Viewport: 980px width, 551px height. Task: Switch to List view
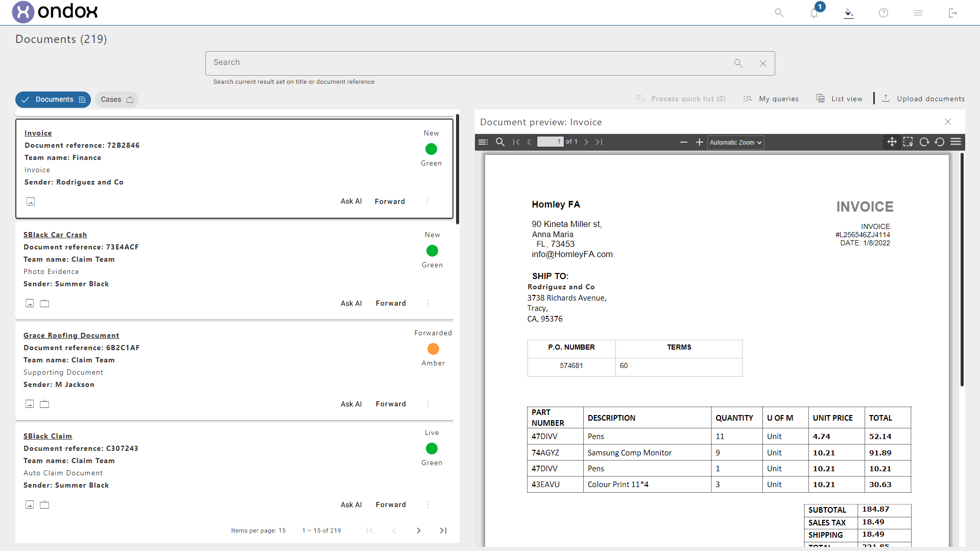(x=840, y=99)
